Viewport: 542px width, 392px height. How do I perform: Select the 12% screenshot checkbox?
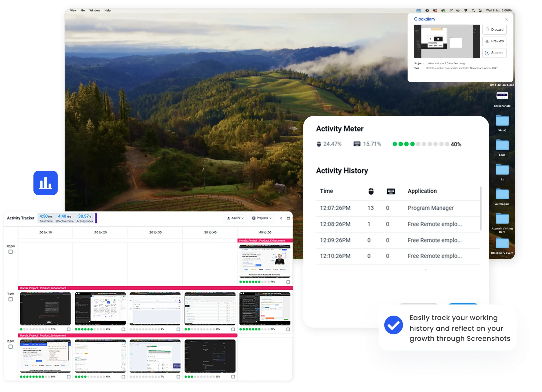click(69, 329)
